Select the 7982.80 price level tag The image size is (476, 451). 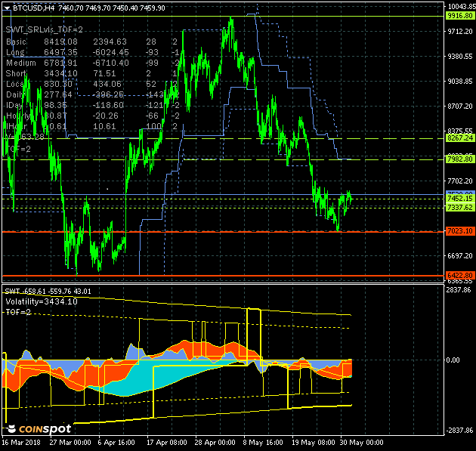(459, 159)
